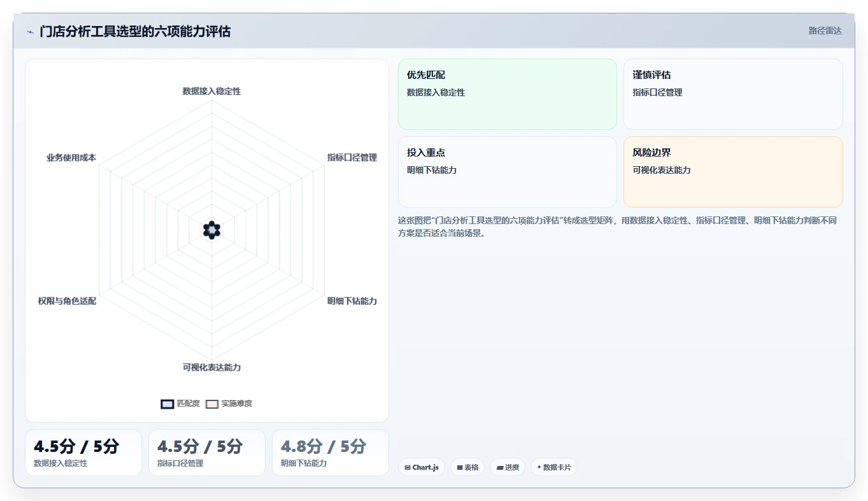The height and width of the screenshot is (501, 868).
Task: Click the 指标口径管理 axis label on the radar
Action: (352, 157)
